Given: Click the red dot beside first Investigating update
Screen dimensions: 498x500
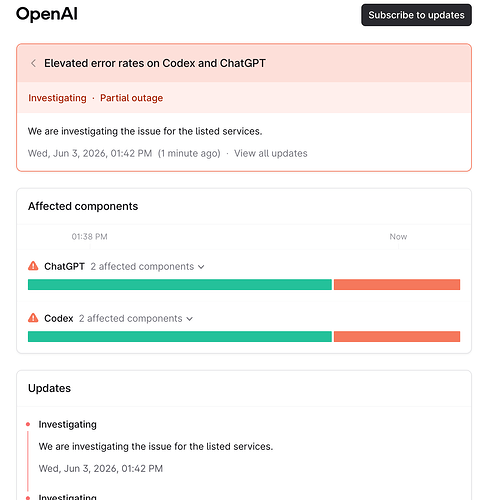Looking at the screenshot, I should point(28,424).
